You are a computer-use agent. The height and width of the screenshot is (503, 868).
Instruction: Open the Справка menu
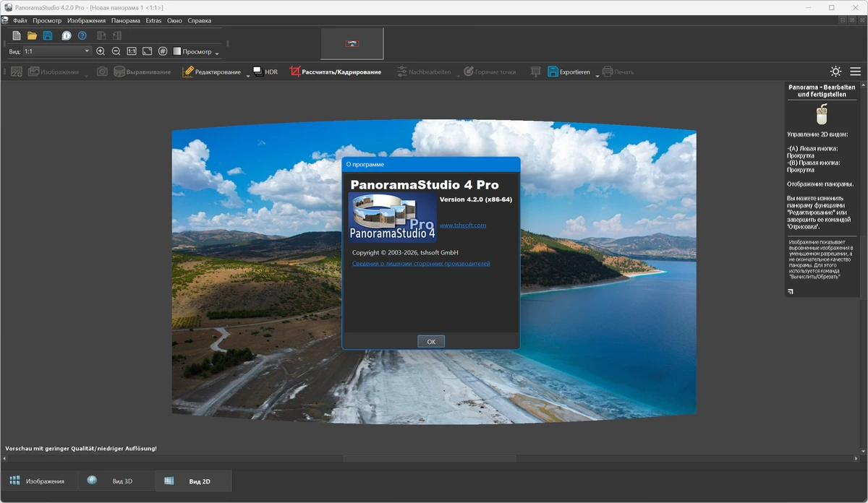click(199, 21)
